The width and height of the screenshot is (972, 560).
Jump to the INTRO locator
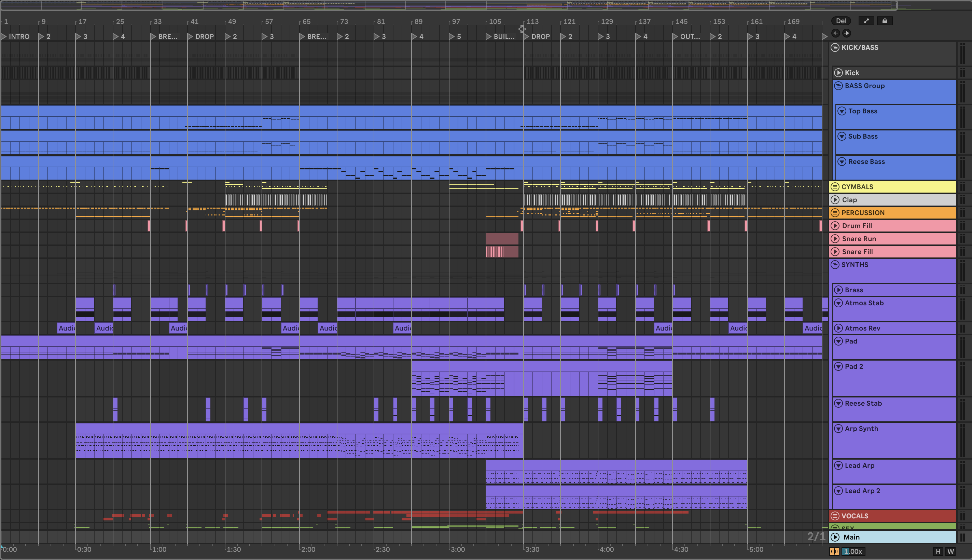tap(4, 37)
